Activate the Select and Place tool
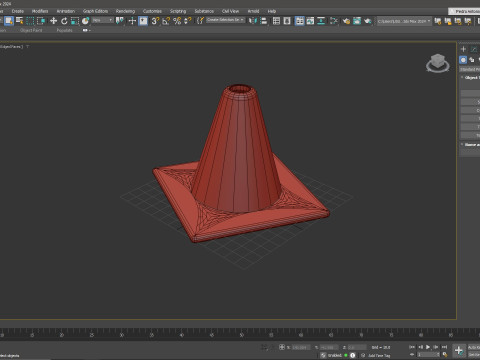The width and height of the screenshot is (480, 360). click(x=85, y=21)
